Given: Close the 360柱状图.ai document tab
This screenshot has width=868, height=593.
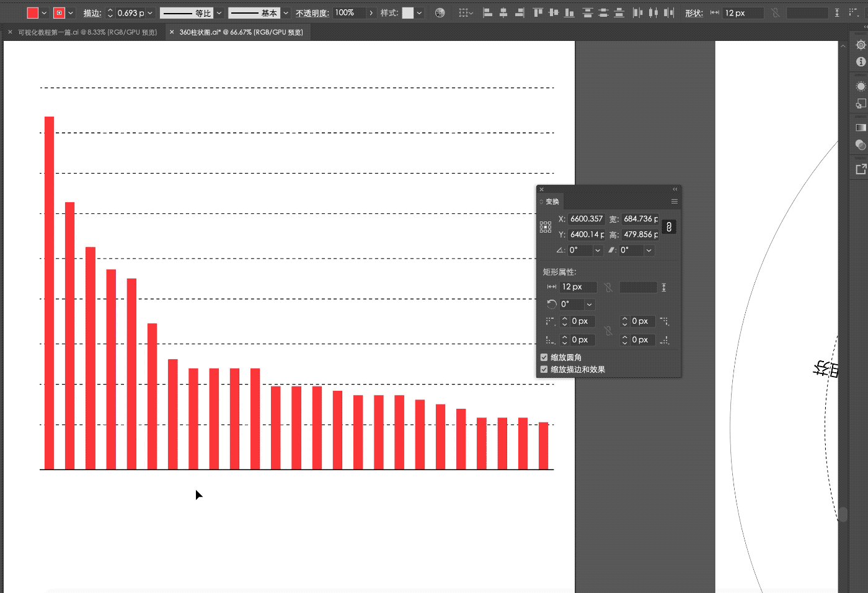Looking at the screenshot, I should point(172,32).
